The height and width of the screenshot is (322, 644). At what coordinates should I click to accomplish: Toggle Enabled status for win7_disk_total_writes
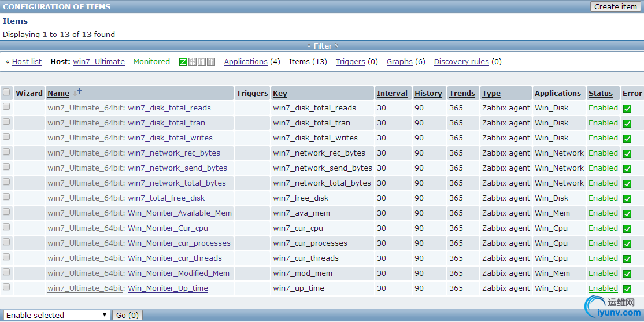pyautogui.click(x=603, y=138)
